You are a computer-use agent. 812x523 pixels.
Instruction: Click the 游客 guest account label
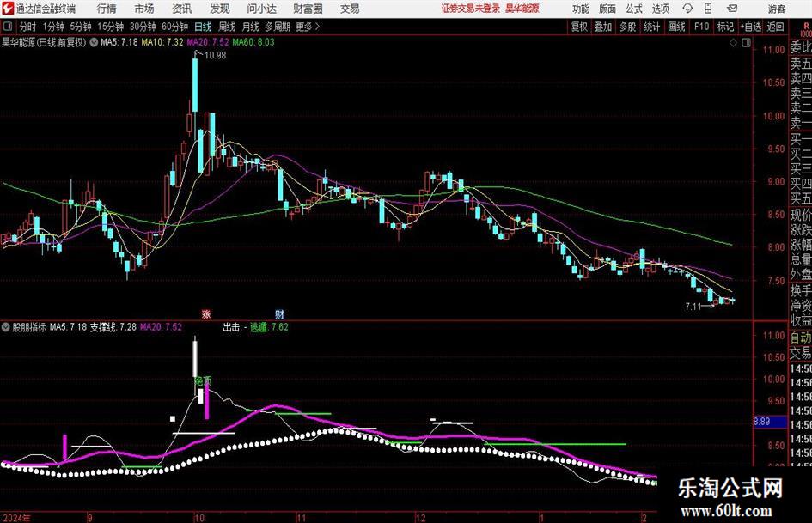(x=776, y=9)
